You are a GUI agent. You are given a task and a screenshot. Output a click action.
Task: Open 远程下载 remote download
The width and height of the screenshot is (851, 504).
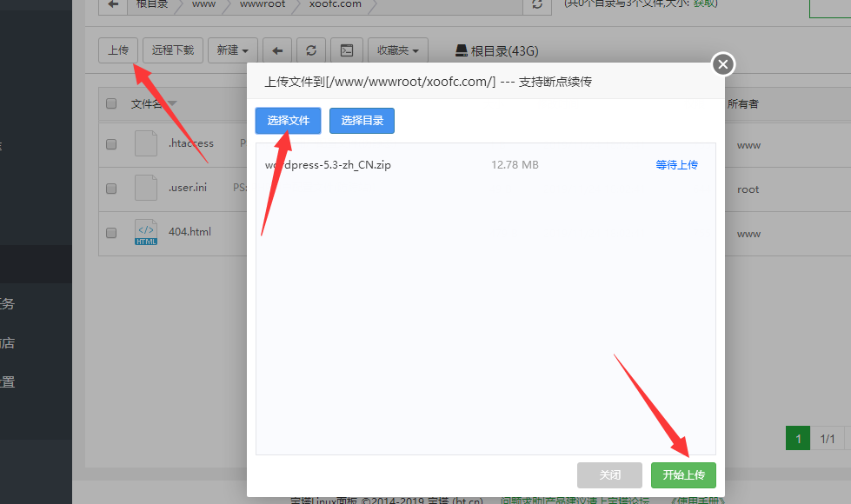coord(173,50)
